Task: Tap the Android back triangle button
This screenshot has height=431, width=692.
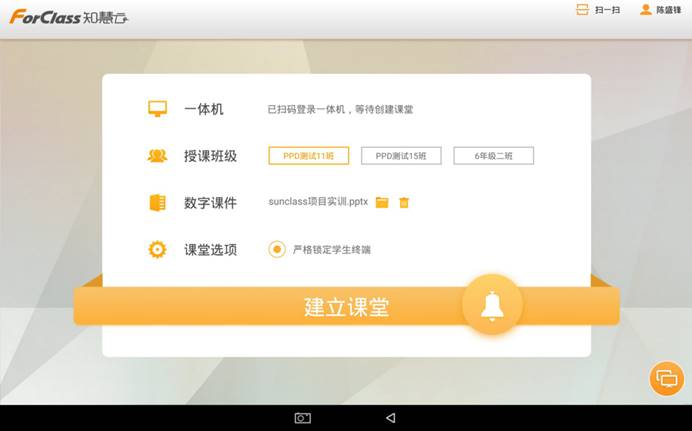Action: (390, 418)
